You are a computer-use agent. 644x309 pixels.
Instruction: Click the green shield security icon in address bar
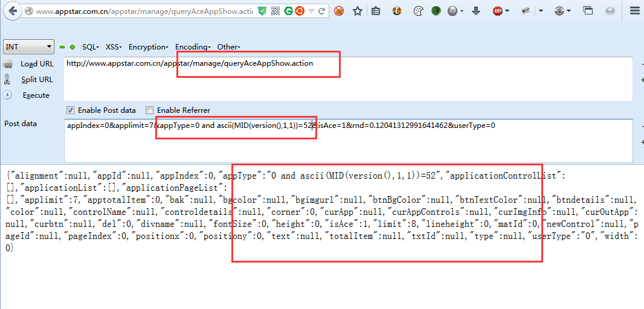point(262,11)
